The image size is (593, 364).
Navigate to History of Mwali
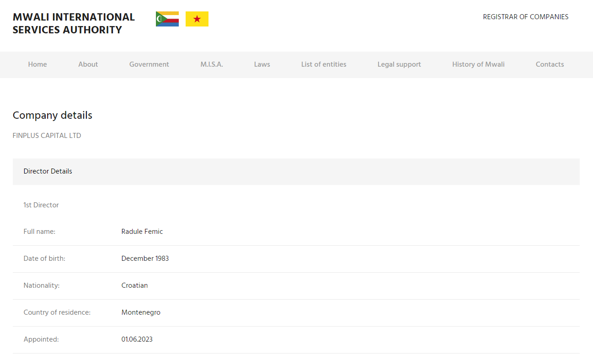pos(478,64)
